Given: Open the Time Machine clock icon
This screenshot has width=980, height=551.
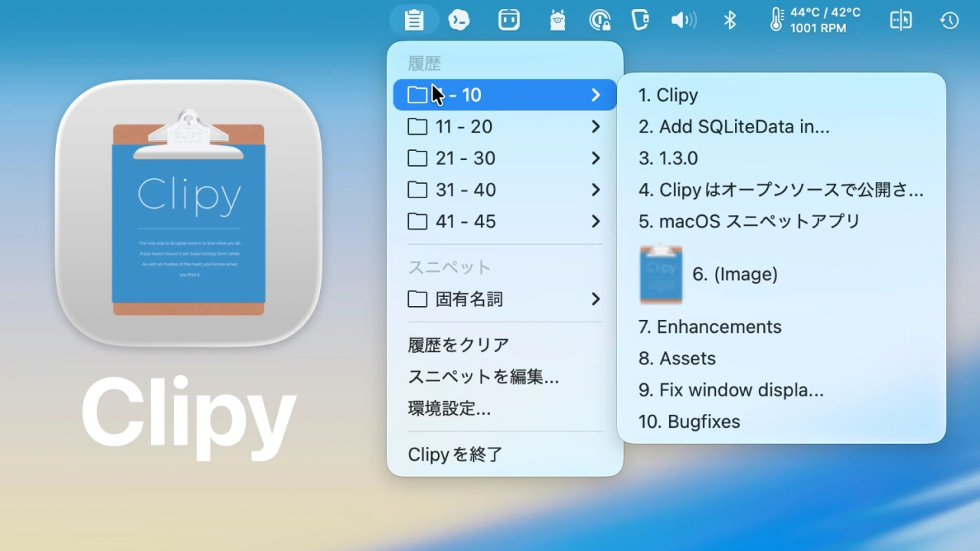Looking at the screenshot, I should tap(949, 20).
